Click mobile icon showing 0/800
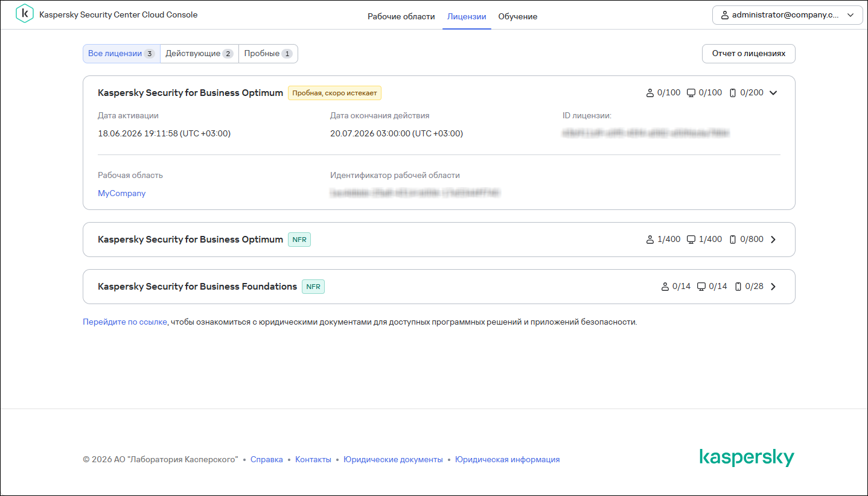Image resolution: width=868 pixels, height=496 pixels. tap(733, 240)
